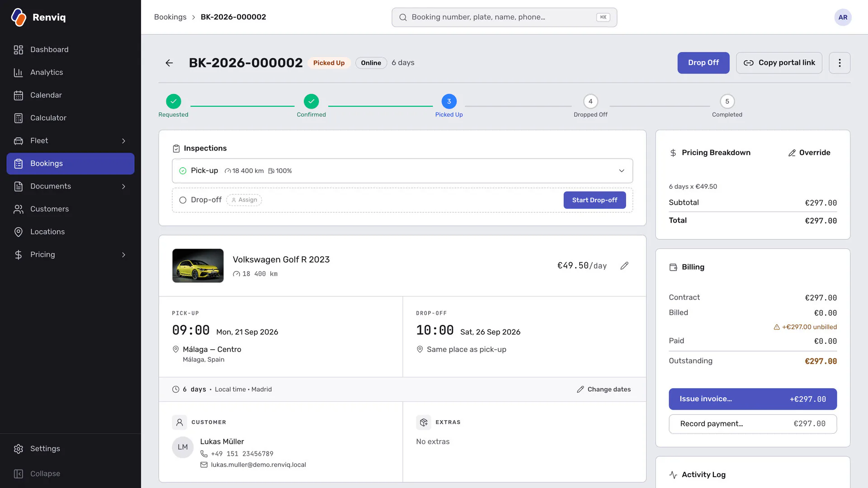868x488 pixels.
Task: Collapse the sidebar panel
Action: click(x=70, y=474)
